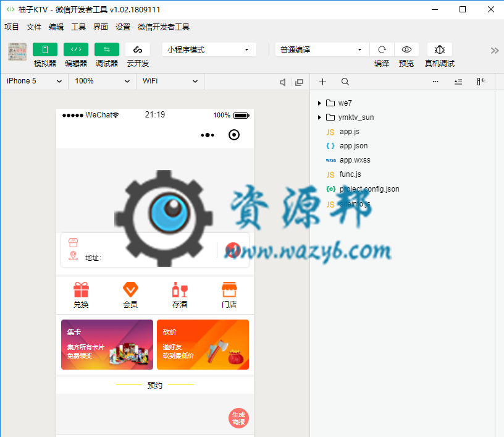Open the 编辑 menu
Viewport: 504px width, 437px height.
tap(56, 27)
